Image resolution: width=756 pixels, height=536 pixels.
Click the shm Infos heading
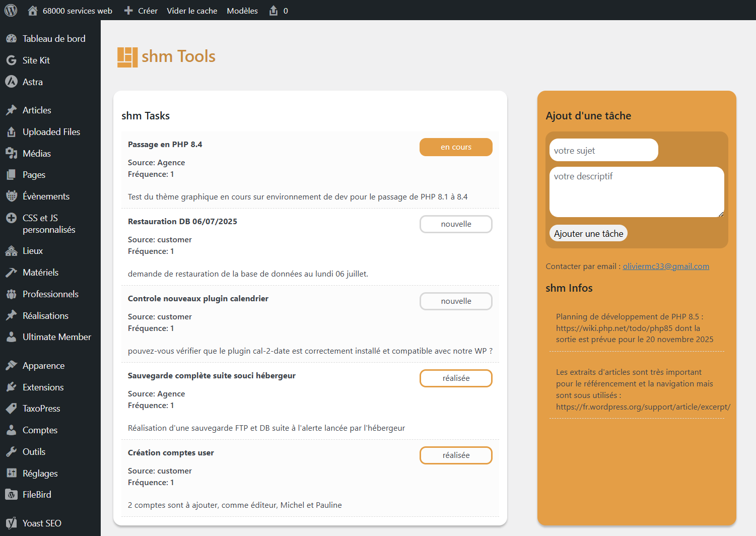tap(569, 288)
